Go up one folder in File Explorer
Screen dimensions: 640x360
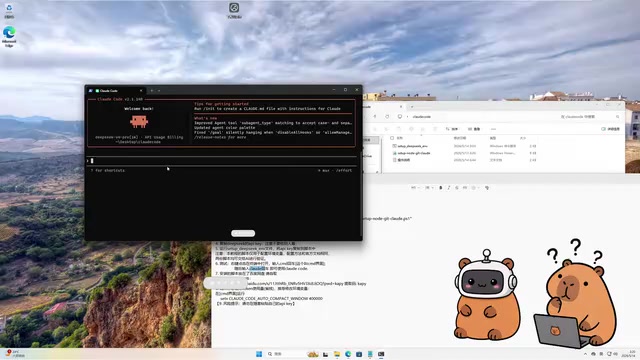[x=375, y=117]
